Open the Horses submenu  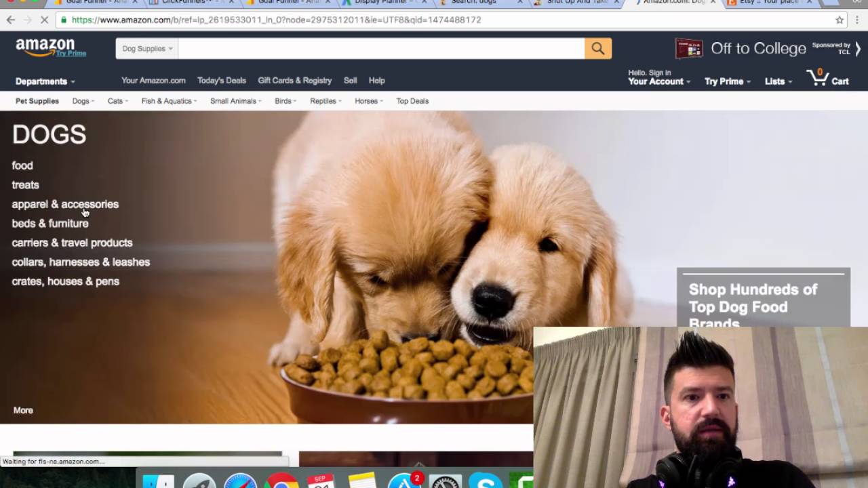tap(369, 101)
